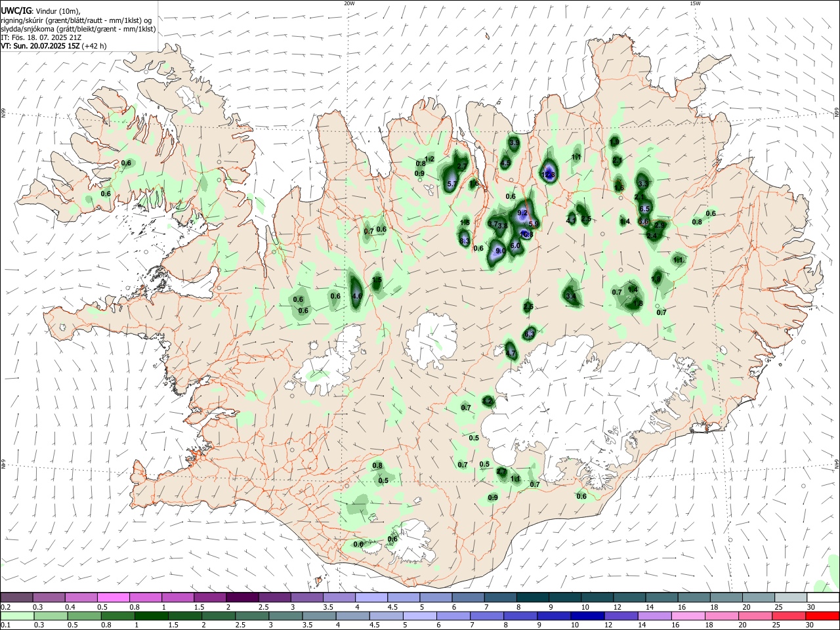Click the 5.7 precipitation value on the map

[451, 184]
